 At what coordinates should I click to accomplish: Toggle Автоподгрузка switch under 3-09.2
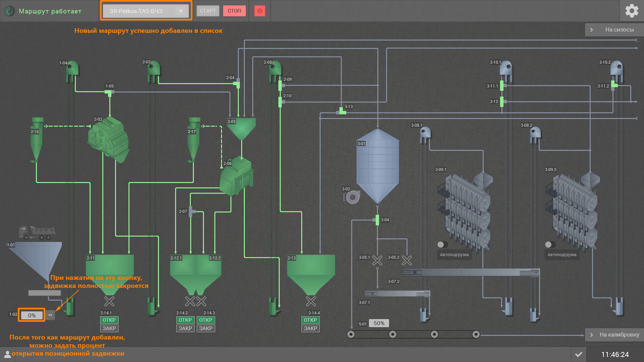pyautogui.click(x=550, y=244)
